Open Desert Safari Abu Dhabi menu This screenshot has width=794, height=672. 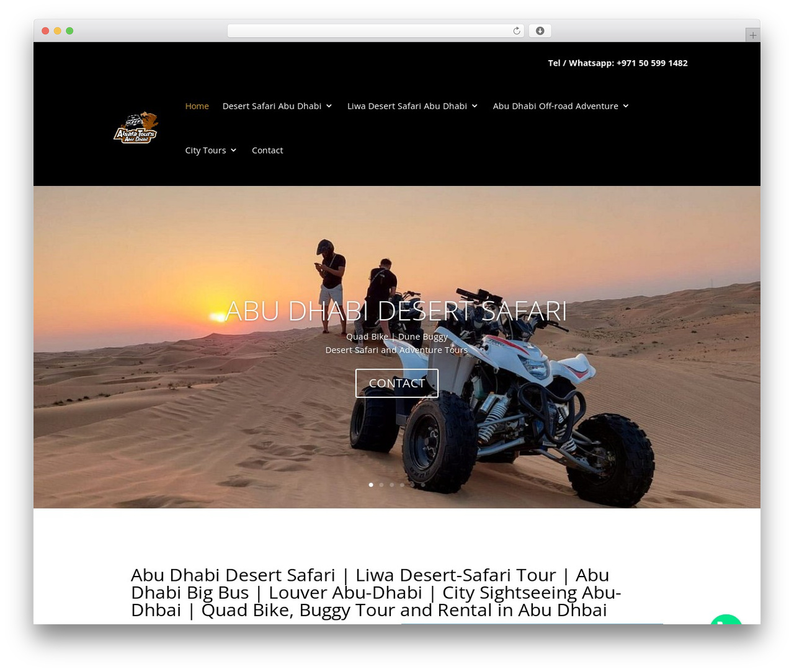(x=272, y=106)
